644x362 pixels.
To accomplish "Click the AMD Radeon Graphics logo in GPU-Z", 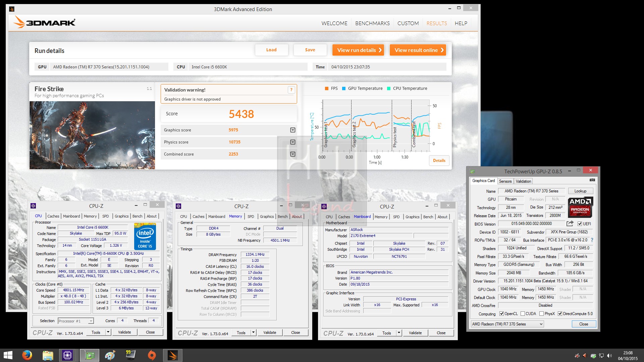I will [x=580, y=207].
